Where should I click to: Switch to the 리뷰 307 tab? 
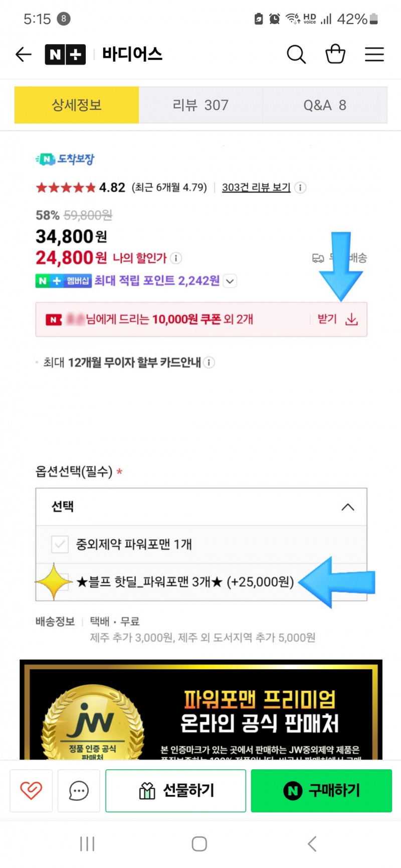tap(200, 105)
